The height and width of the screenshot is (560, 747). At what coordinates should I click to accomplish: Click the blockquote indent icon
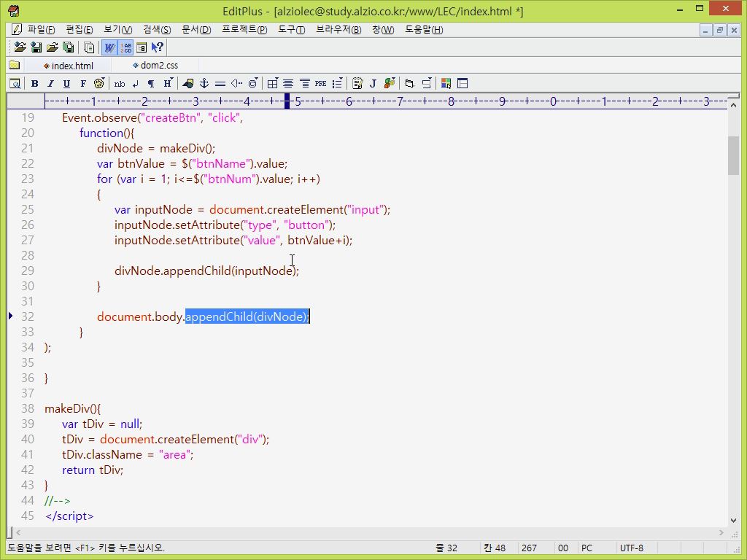tap(305, 84)
